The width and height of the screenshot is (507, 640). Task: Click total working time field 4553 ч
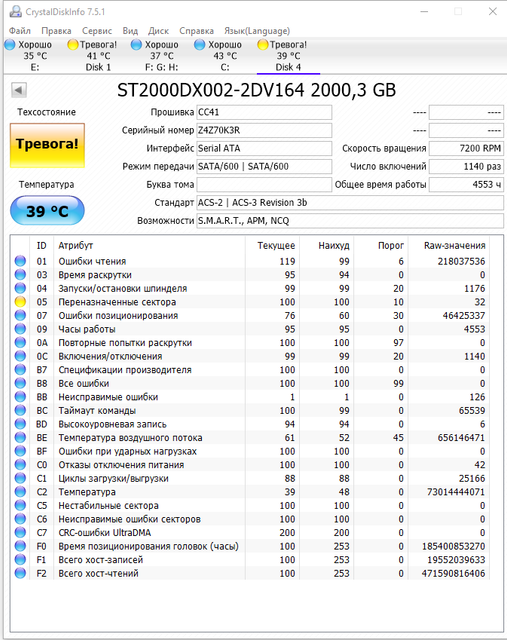tap(466, 184)
